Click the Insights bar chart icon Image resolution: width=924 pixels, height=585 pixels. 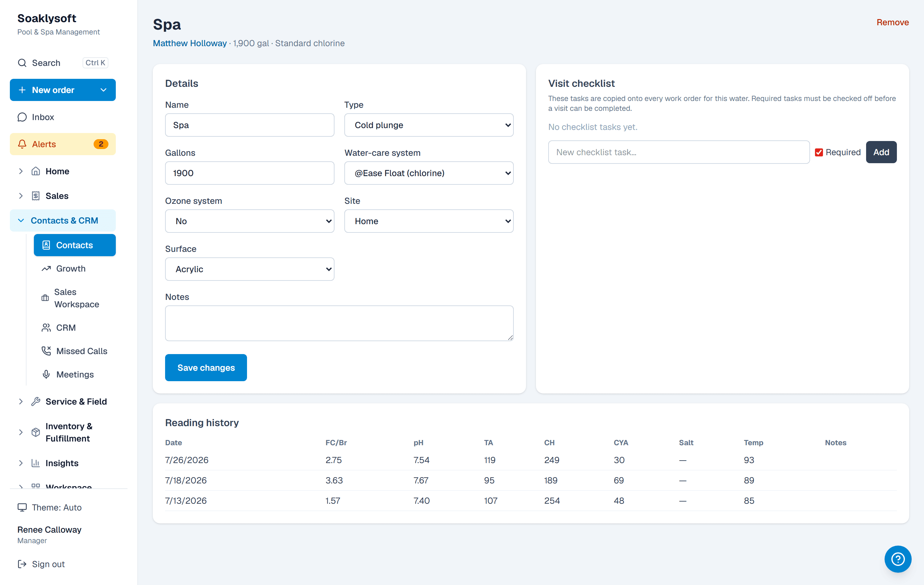click(x=36, y=463)
